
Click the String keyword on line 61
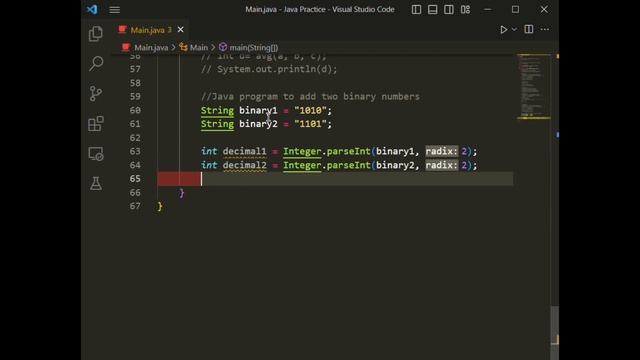click(217, 124)
